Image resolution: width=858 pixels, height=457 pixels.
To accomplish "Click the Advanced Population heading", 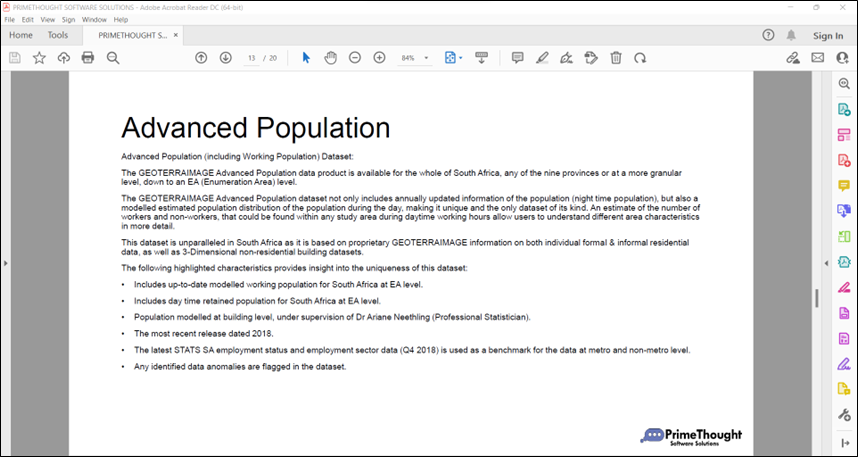I will click(x=256, y=128).
